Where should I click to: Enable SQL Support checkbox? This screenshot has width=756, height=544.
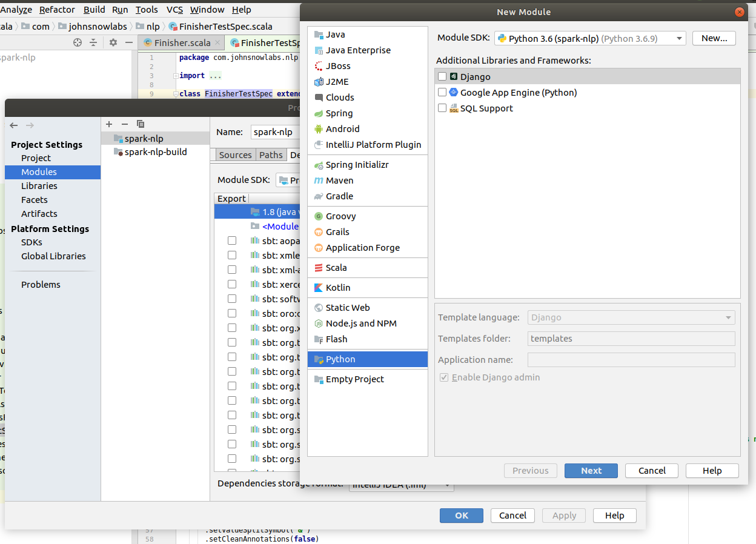tap(442, 108)
